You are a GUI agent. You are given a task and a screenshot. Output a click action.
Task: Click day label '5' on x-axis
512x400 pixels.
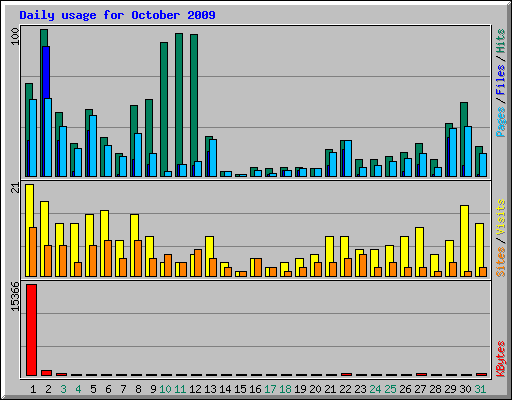pos(93,389)
